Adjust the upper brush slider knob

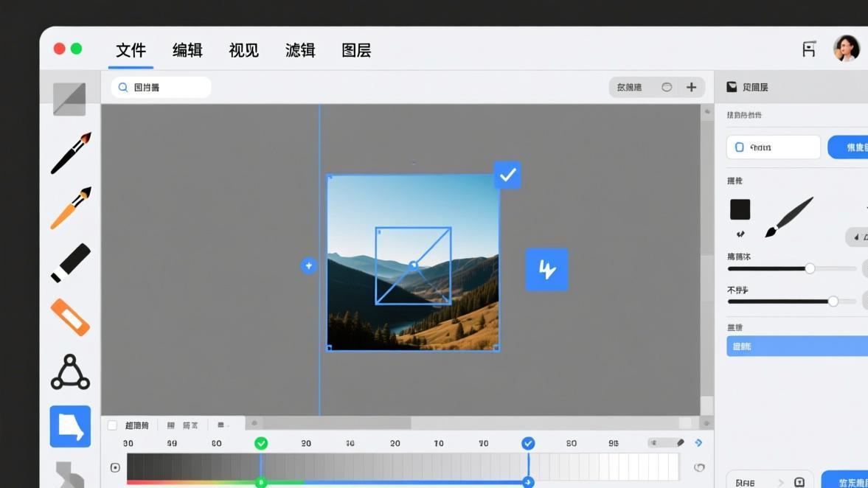click(810, 268)
